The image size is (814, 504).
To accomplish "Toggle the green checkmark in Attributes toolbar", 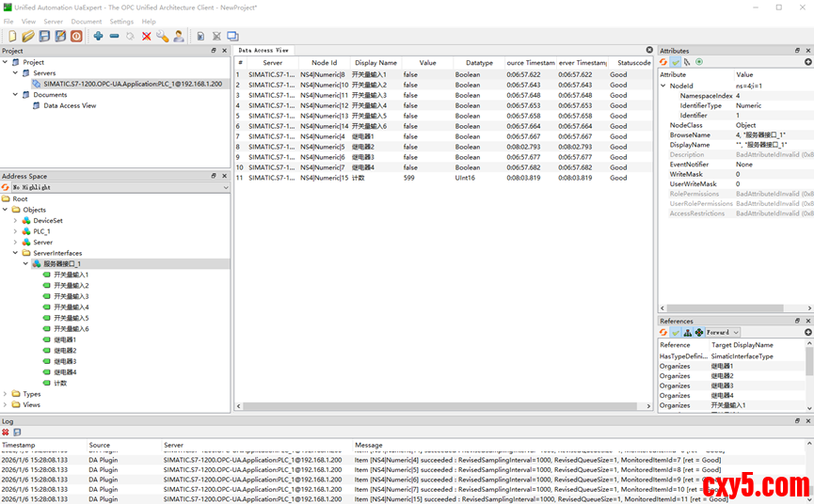I will (x=676, y=62).
